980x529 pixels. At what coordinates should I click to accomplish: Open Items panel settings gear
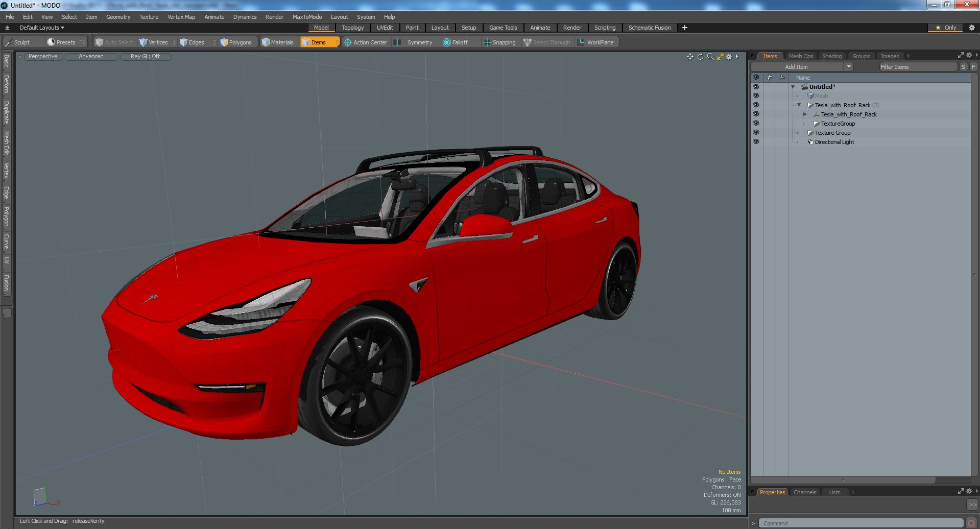969,55
